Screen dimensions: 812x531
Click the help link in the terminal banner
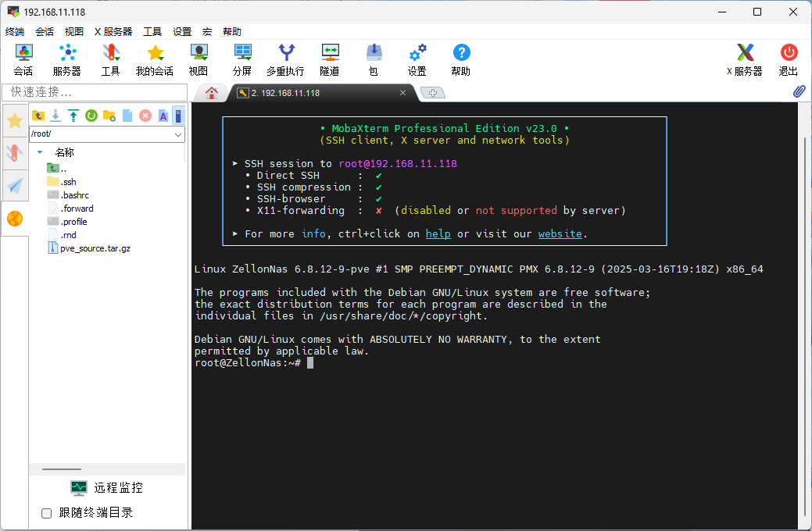(438, 234)
